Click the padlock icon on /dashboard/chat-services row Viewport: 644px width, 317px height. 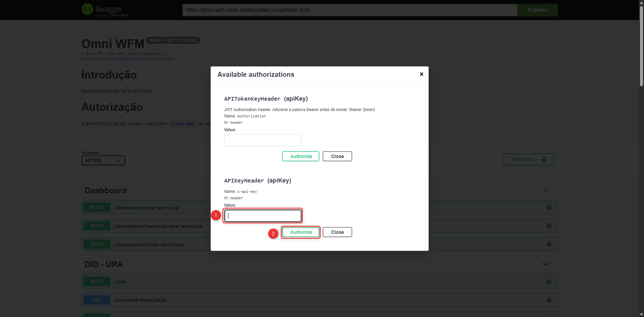coord(549,244)
